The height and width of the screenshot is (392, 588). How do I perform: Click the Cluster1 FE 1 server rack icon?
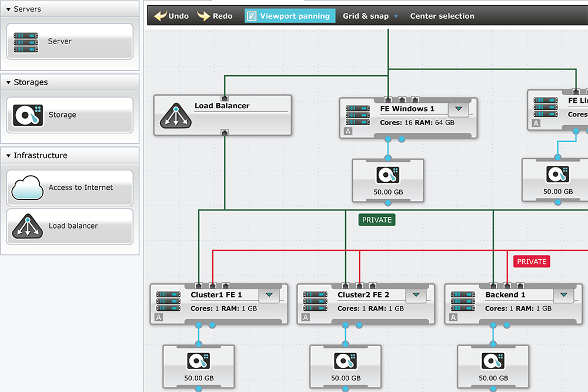click(169, 300)
